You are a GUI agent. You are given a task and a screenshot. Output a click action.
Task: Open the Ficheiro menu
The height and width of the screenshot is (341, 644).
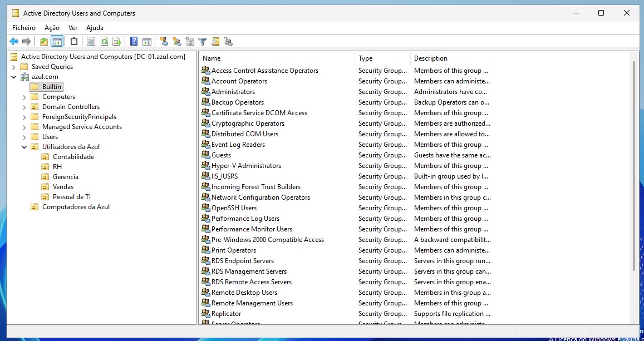24,28
